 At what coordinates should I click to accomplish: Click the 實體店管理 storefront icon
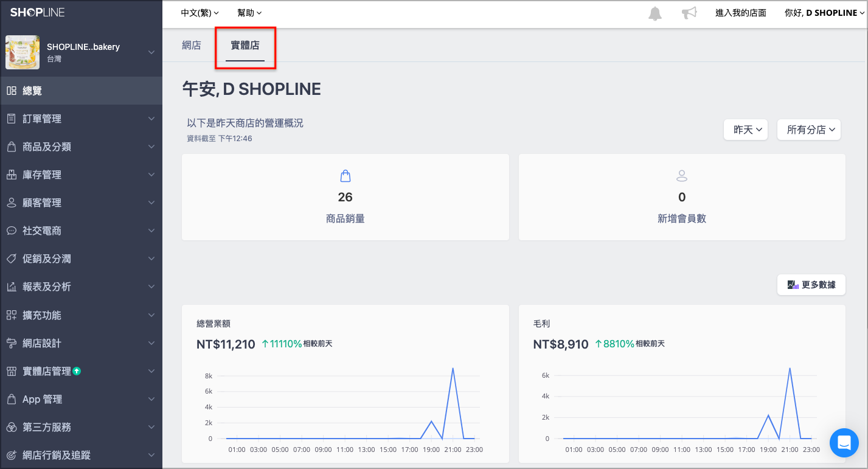[11, 371]
